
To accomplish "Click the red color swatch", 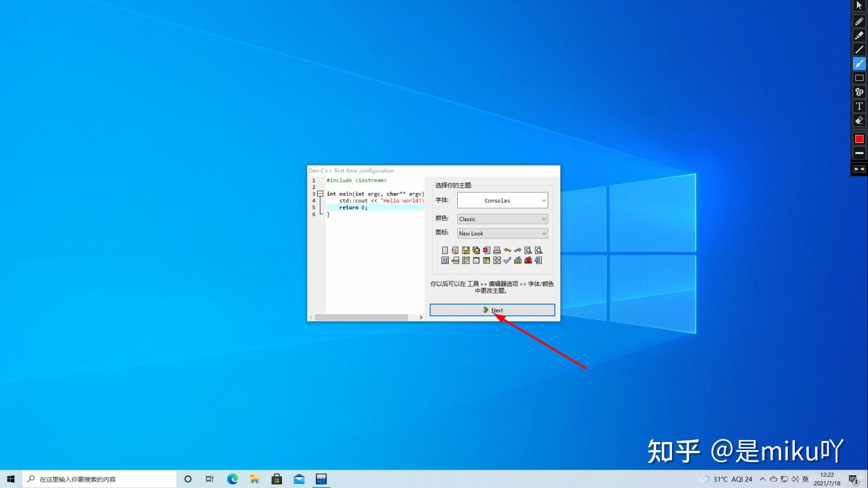I will click(859, 138).
